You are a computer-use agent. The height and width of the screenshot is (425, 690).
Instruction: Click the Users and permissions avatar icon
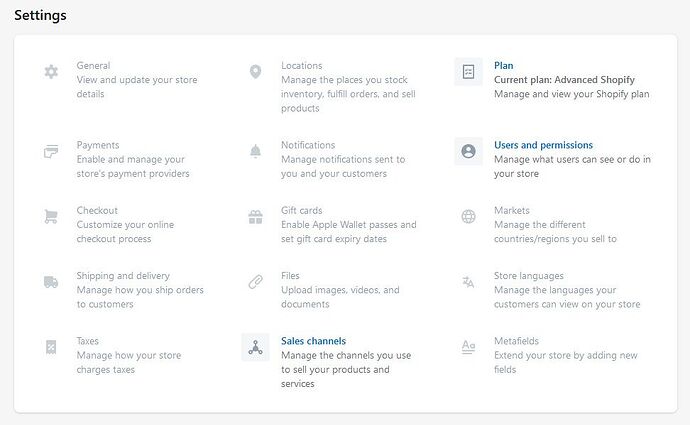tap(468, 152)
